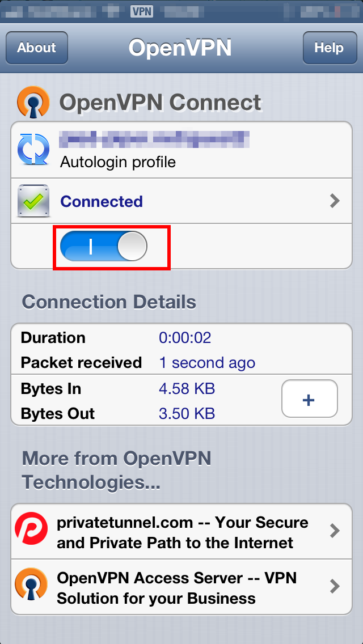Screen dimensions: 363x644
Task: Open the Help screen
Action: 330,48
